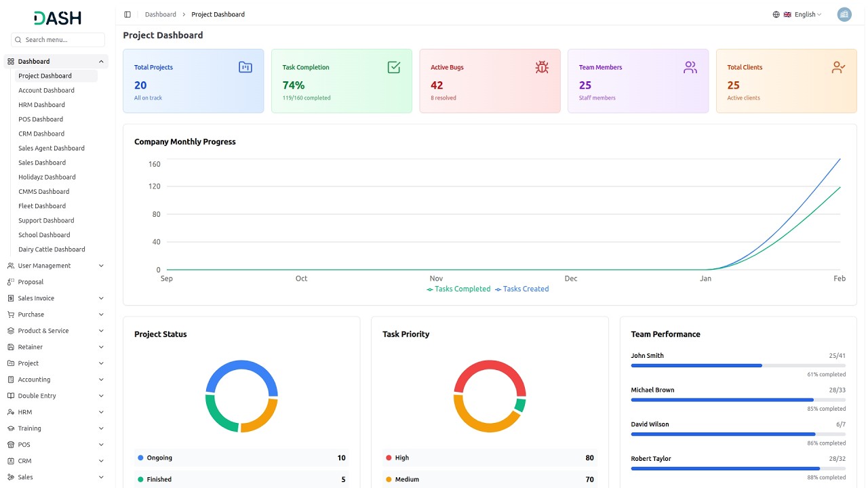Click the Total Clients user-check icon
Viewport: 868px width, 488px height.
839,67
